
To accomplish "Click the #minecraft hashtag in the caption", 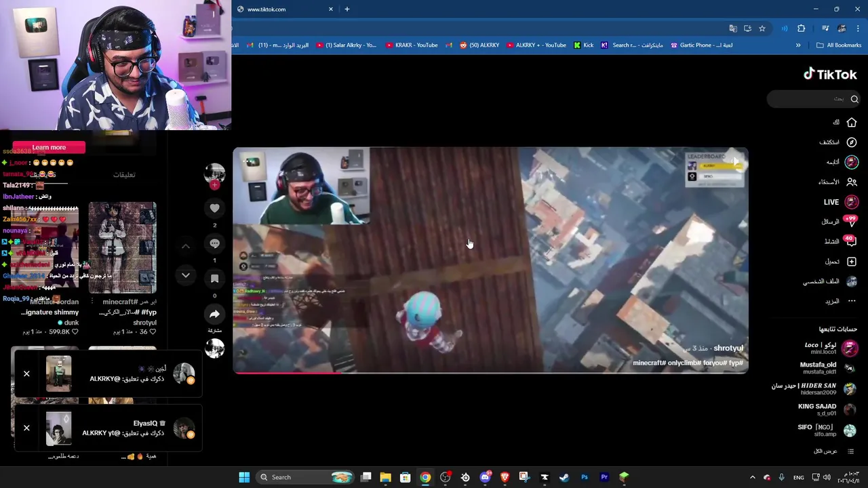I will point(650,363).
